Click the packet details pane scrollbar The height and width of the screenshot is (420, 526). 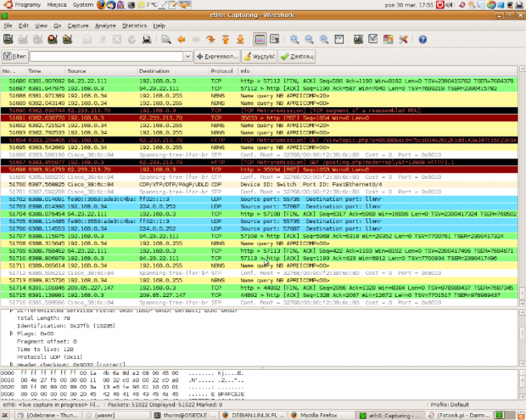click(523, 338)
